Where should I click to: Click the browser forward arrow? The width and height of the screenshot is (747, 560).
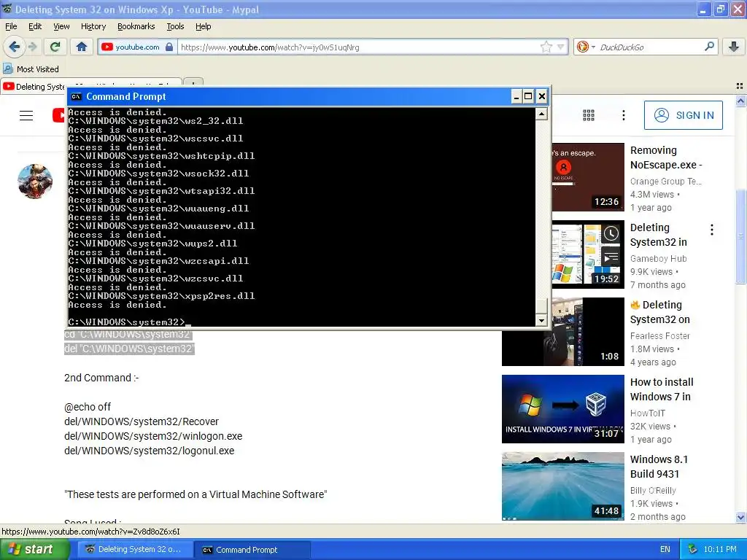[32, 47]
